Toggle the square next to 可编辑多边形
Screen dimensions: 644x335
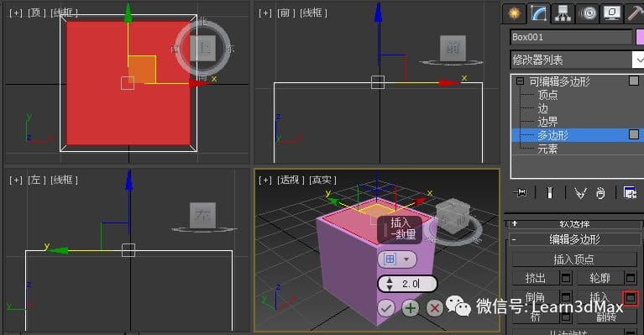point(634,81)
